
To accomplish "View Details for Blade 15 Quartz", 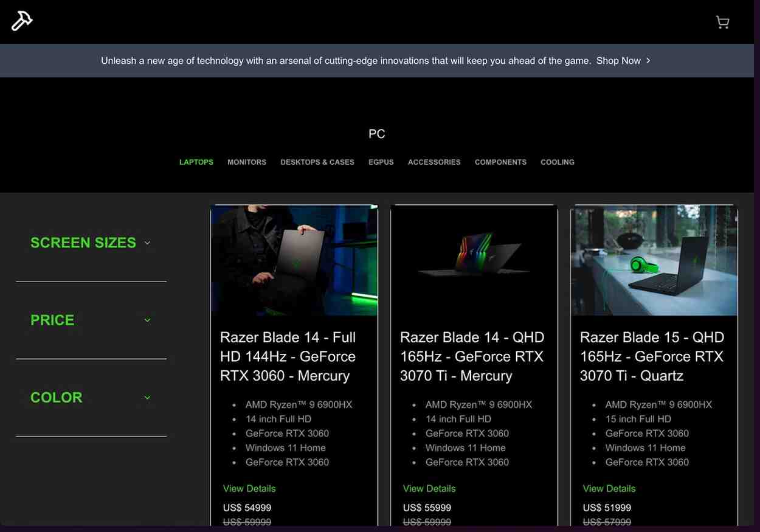I will pos(609,489).
